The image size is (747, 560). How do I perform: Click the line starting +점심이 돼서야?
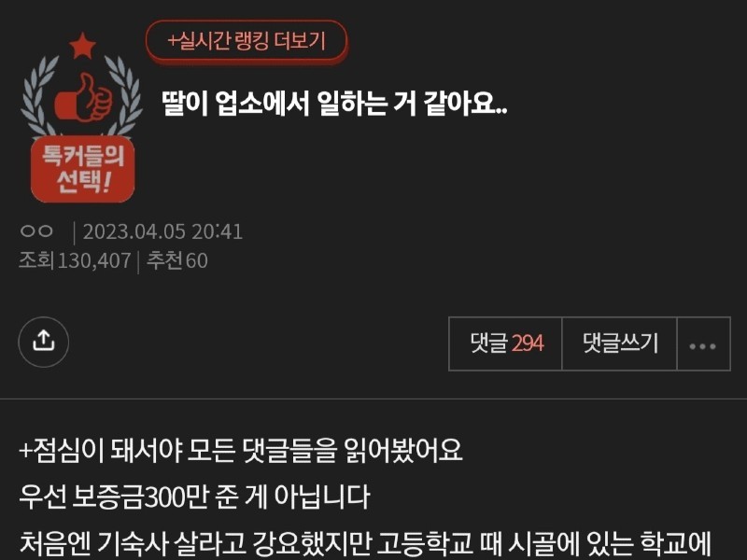click(x=241, y=449)
